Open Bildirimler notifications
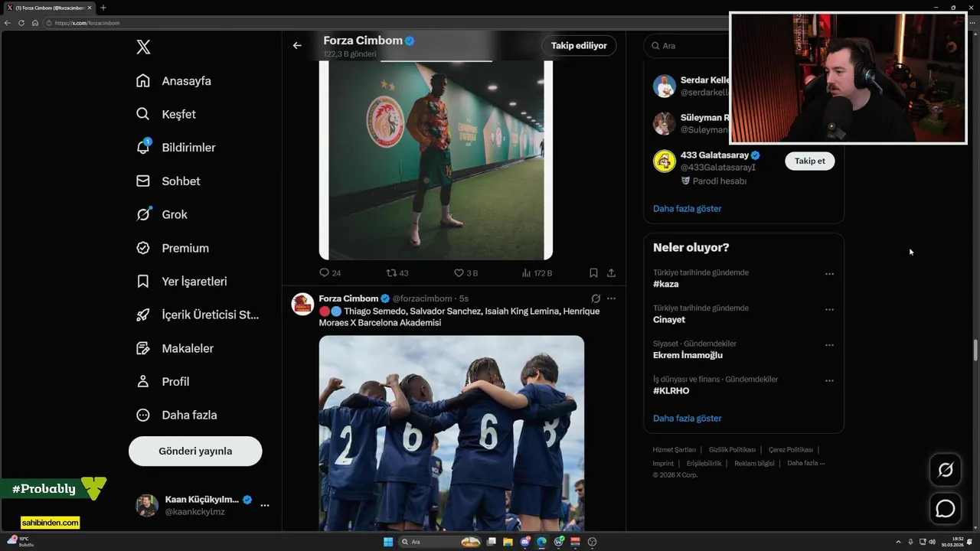980x551 pixels. click(176, 148)
